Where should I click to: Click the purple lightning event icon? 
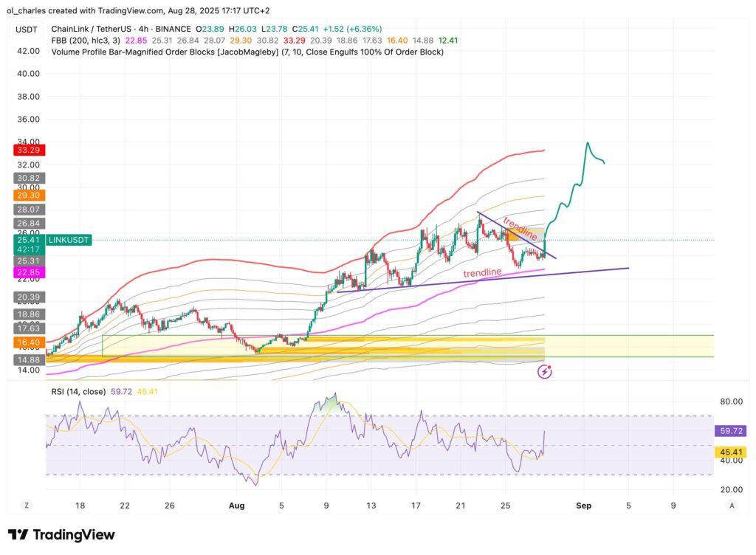tap(545, 371)
